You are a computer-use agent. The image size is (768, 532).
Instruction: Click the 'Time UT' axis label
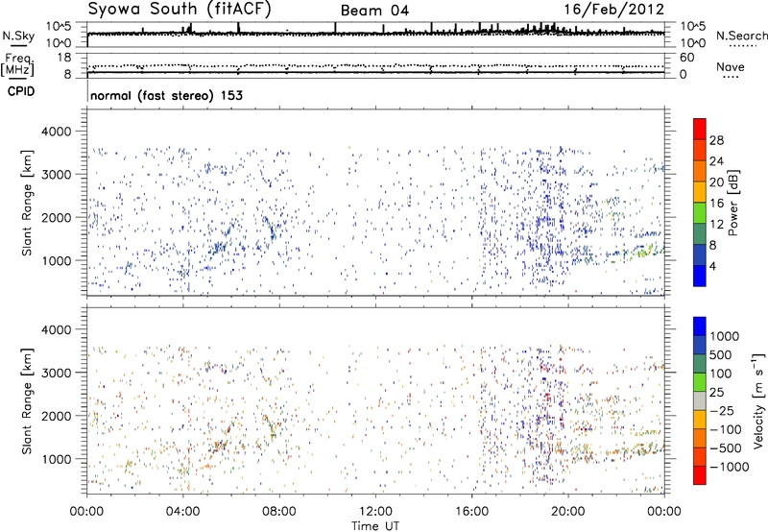375,526
